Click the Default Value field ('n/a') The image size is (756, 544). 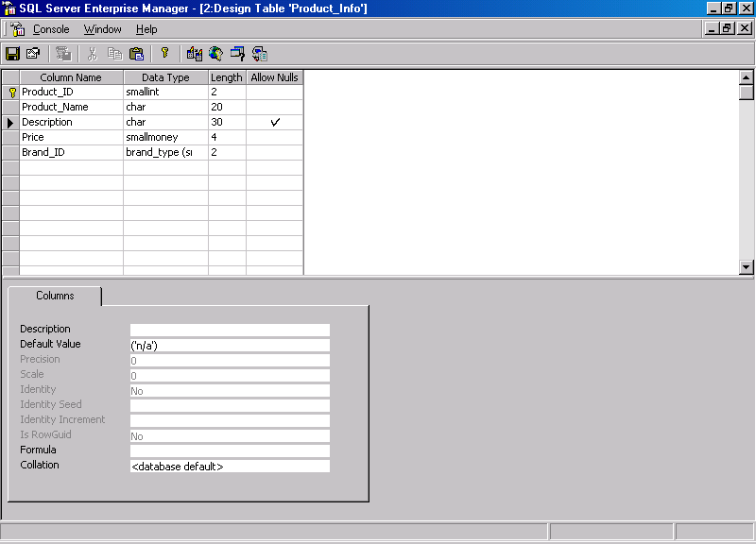(x=230, y=345)
